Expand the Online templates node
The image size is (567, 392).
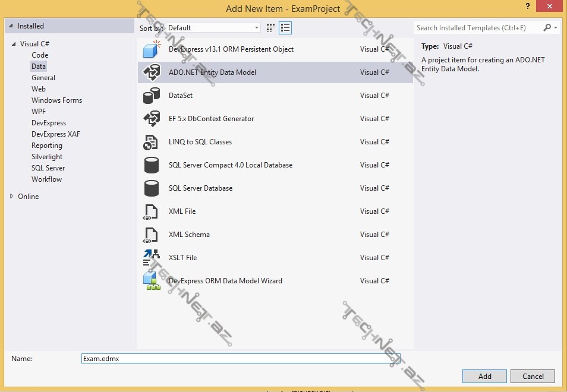click(12, 197)
